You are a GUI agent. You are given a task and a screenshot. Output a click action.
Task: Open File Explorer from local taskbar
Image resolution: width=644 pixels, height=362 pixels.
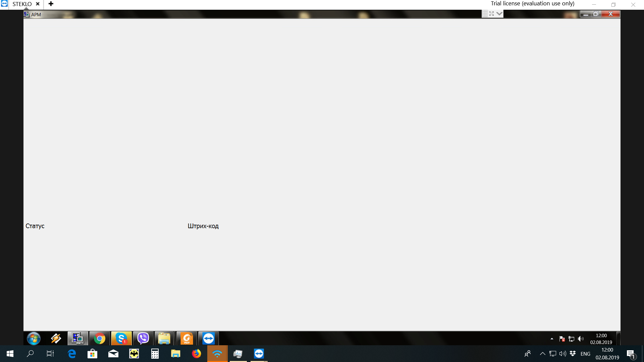pyautogui.click(x=176, y=354)
